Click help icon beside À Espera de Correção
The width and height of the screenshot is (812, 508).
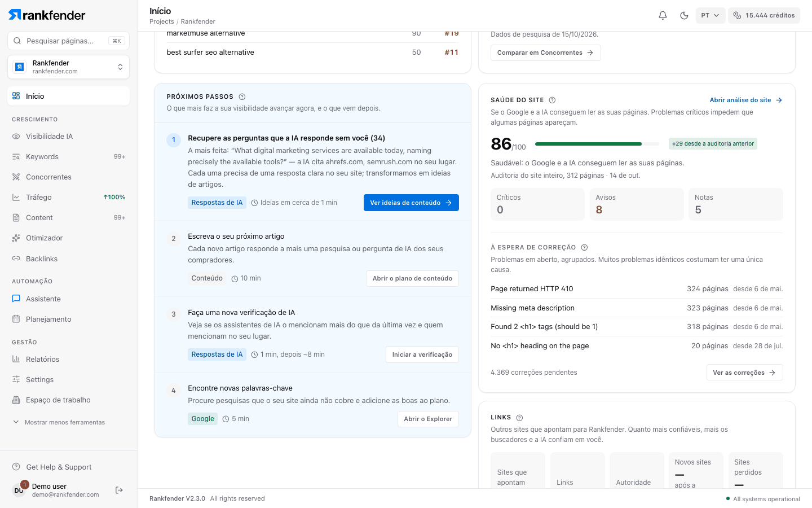(x=584, y=247)
